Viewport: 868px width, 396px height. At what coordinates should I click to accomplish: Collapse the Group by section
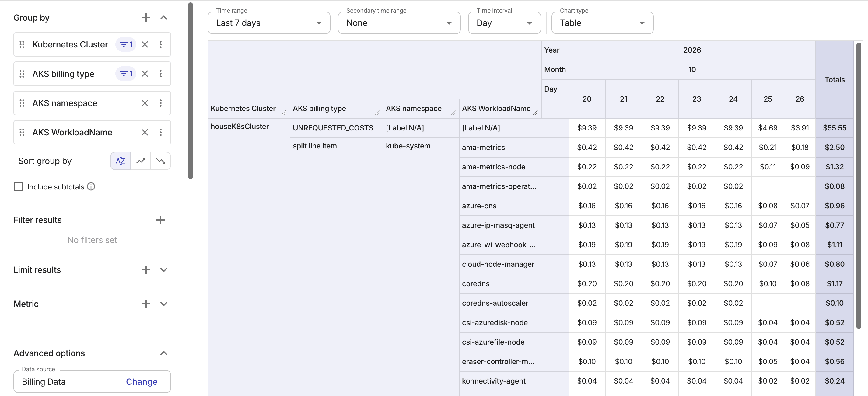coord(164,18)
